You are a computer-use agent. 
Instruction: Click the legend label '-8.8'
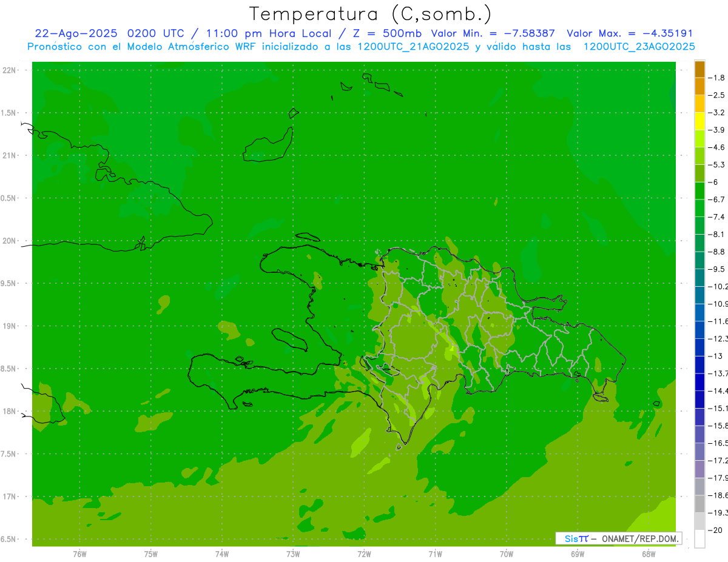pyautogui.click(x=717, y=252)
